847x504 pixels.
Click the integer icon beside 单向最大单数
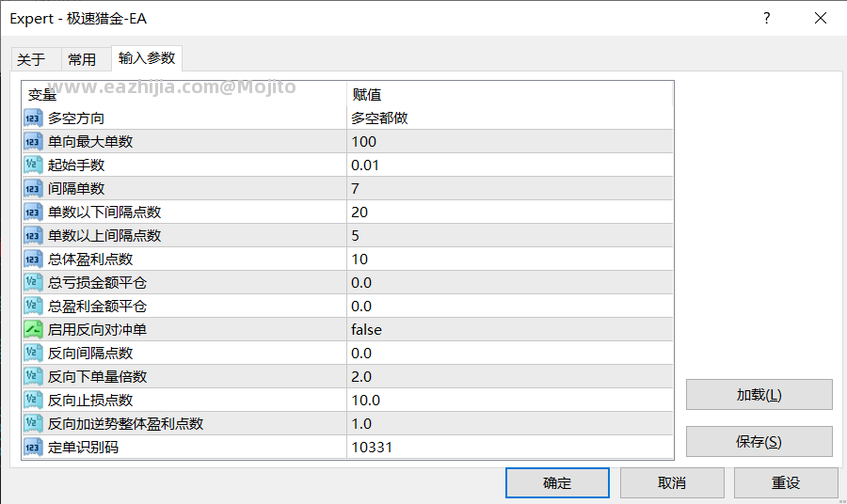click(33, 141)
